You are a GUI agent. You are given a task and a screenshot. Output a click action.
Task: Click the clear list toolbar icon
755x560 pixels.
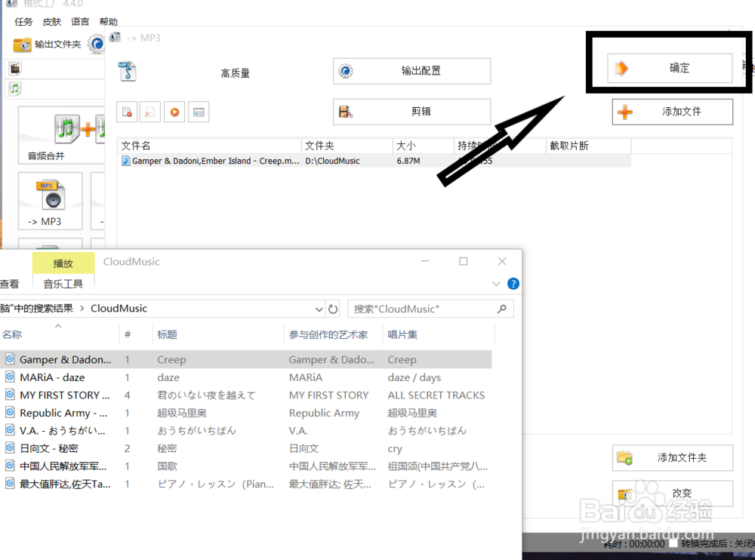(149, 112)
